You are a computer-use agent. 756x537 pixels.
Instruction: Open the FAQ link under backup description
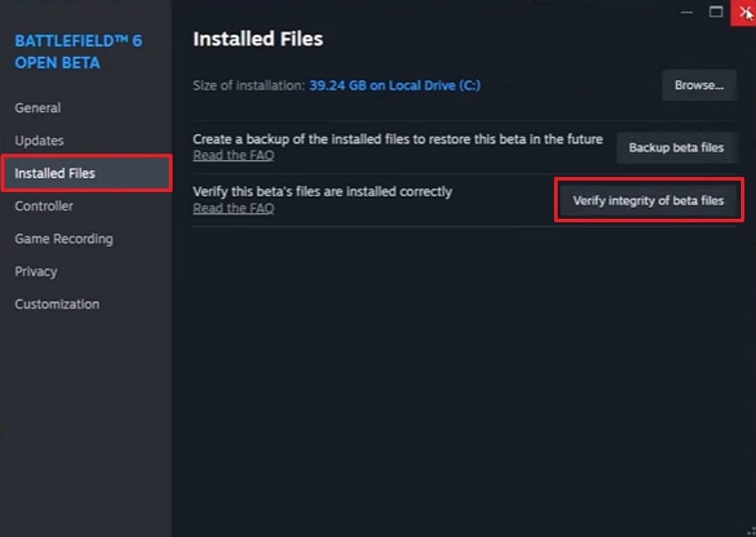[233, 155]
